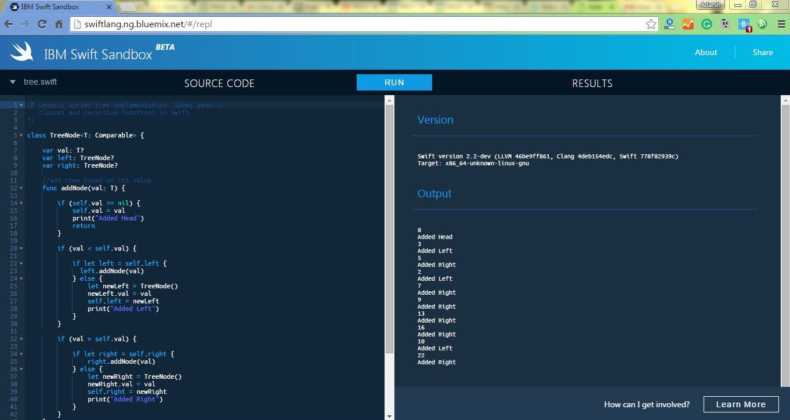This screenshot has height=420, width=790.
Task: Click the Share link in header
Action: pos(762,52)
